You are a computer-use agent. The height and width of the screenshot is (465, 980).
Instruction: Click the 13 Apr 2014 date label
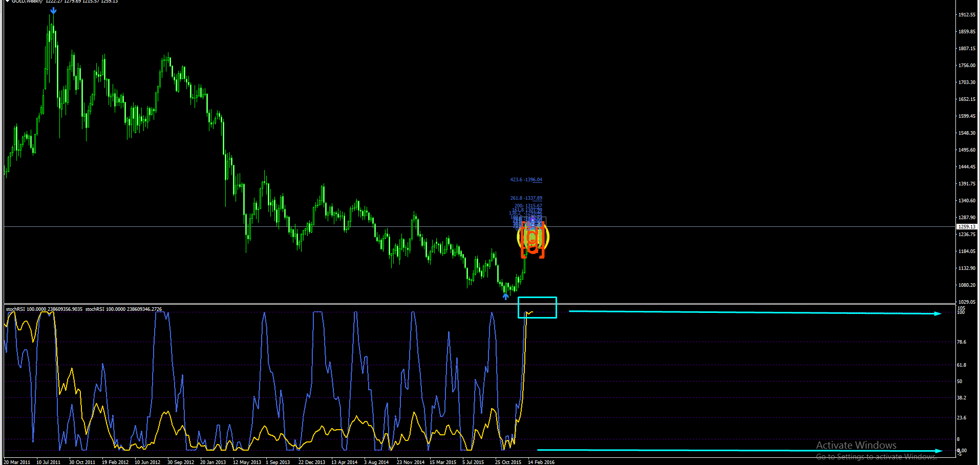point(345,462)
